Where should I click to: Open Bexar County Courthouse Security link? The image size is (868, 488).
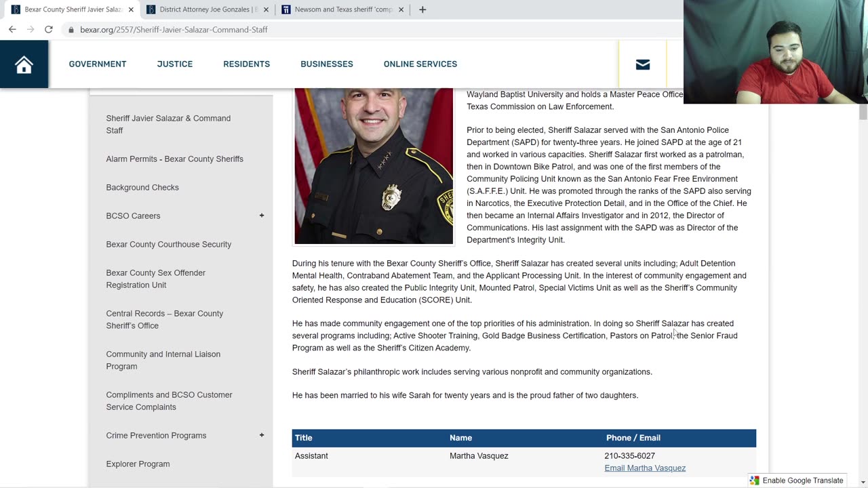click(x=168, y=244)
